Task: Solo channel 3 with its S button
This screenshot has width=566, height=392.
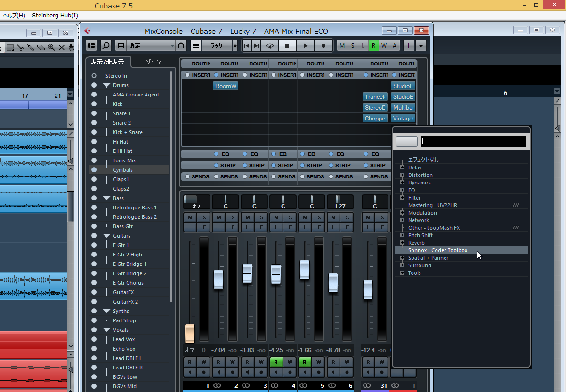Action: tap(261, 217)
